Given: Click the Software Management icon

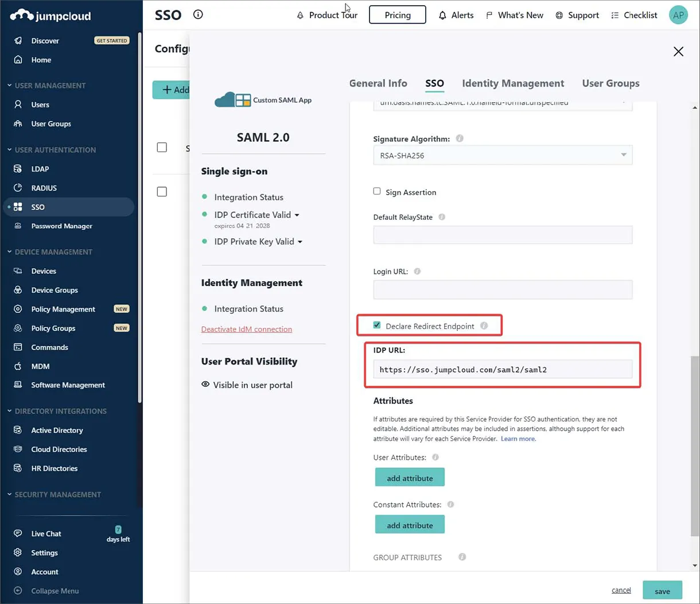Looking at the screenshot, I should [18, 385].
